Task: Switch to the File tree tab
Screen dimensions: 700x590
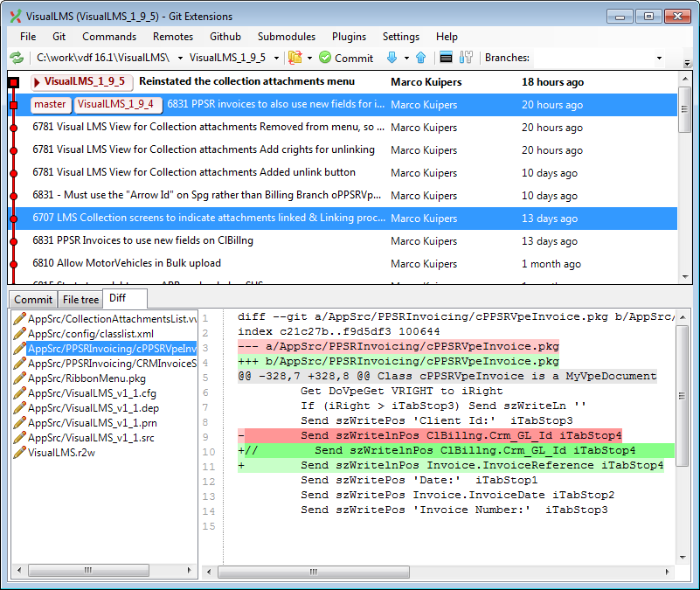Action: [80, 299]
